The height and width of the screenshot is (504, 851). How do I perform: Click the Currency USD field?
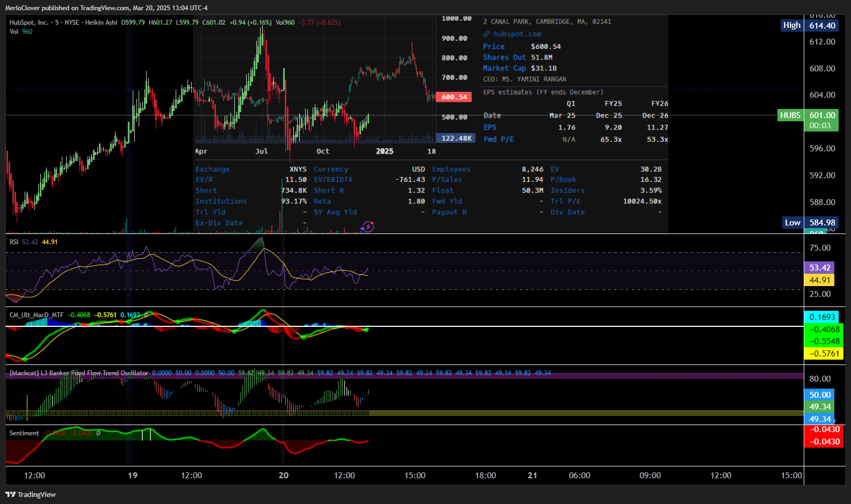(x=369, y=170)
